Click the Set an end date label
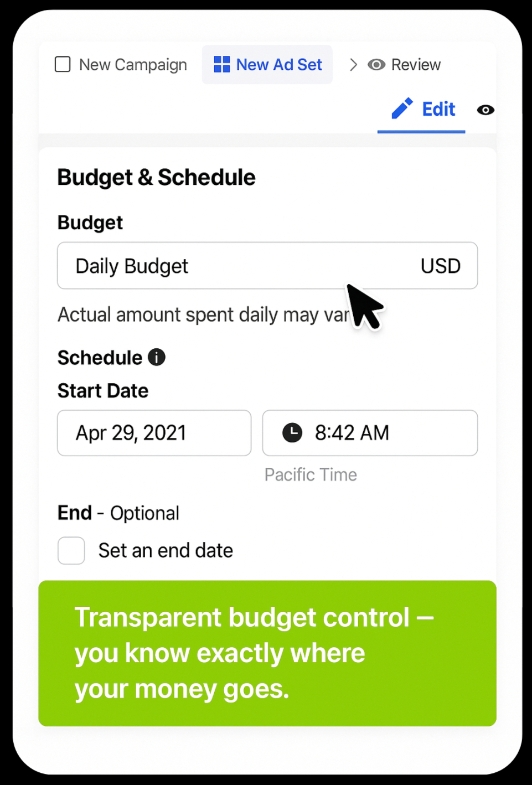 tap(166, 550)
